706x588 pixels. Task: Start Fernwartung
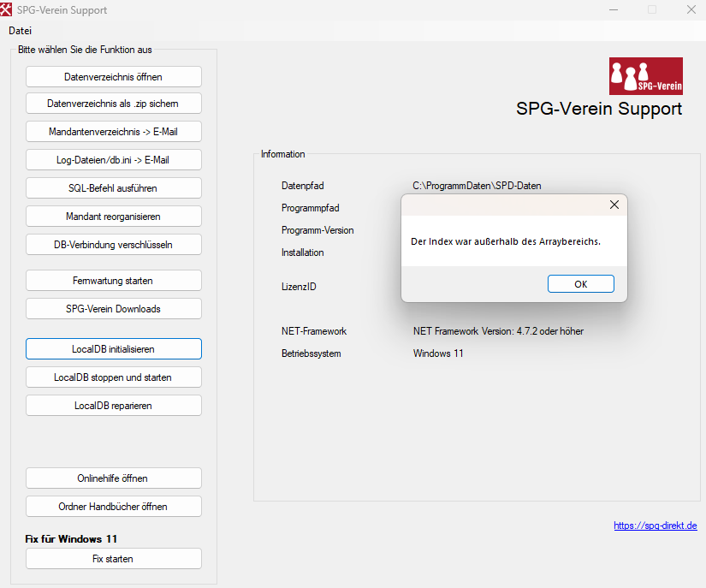(x=114, y=281)
